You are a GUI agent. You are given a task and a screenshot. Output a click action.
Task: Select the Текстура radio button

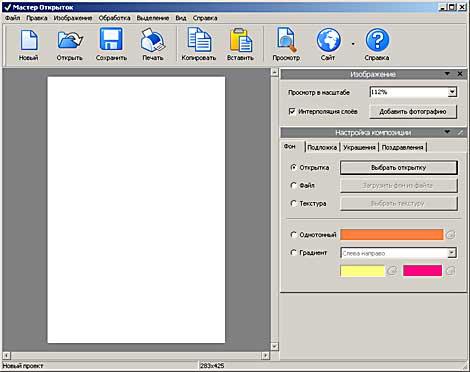(x=293, y=203)
